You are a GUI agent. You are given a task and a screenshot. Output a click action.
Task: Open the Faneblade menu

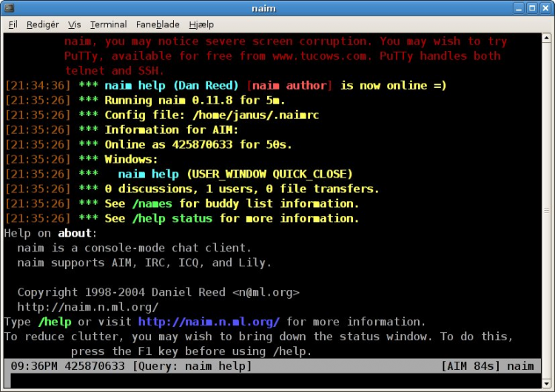[x=158, y=24]
